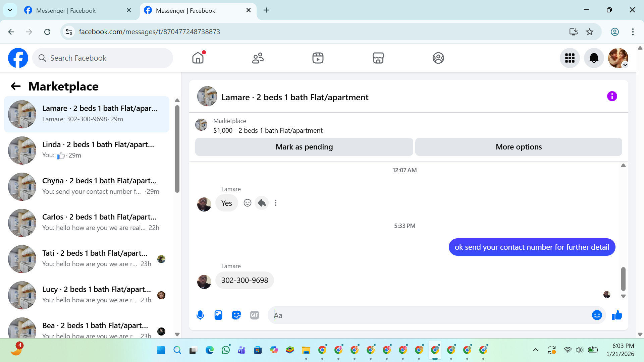Open the Facebook menu grid
The width and height of the screenshot is (644, 362).
coord(570,58)
